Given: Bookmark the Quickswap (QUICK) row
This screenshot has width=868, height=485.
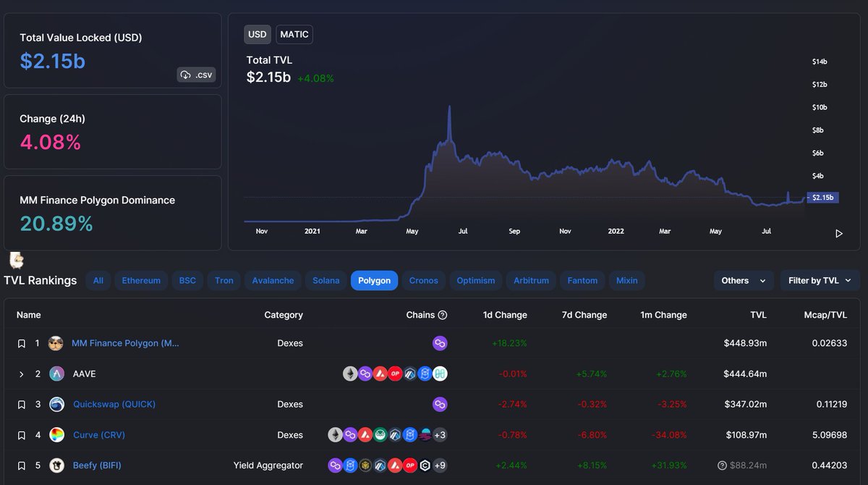Looking at the screenshot, I should coord(22,405).
